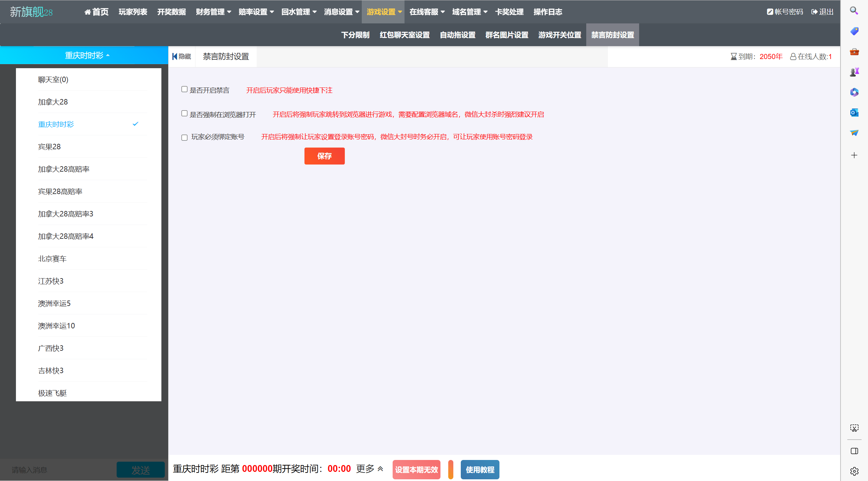Open the blue tag shopping icon in sidebar
The width and height of the screenshot is (868, 481).
click(854, 31)
